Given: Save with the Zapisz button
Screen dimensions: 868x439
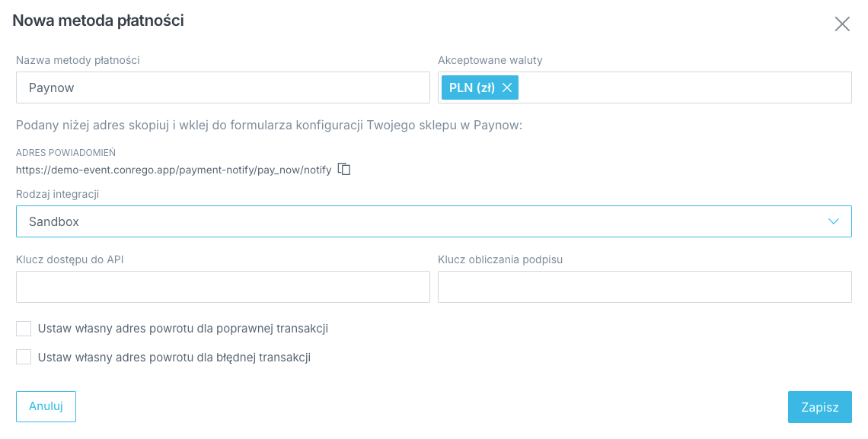Looking at the screenshot, I should click(x=819, y=407).
